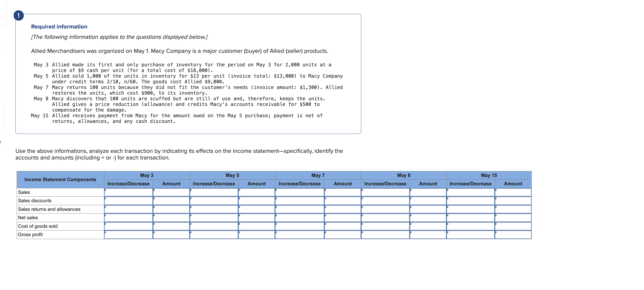Open May 15 Gross profit Increase/Decrease dropdown
This screenshot has height=290, width=644.
coord(470,235)
